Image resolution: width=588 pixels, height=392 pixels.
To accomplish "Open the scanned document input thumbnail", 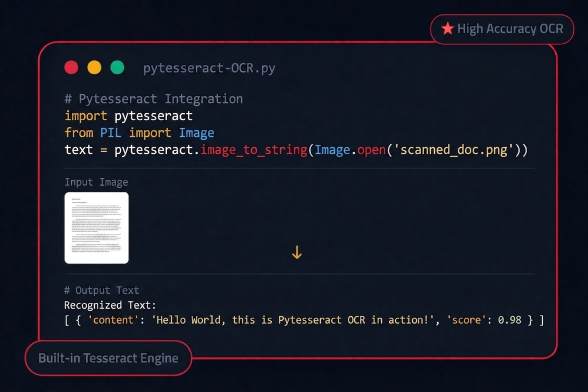I will point(96,228).
